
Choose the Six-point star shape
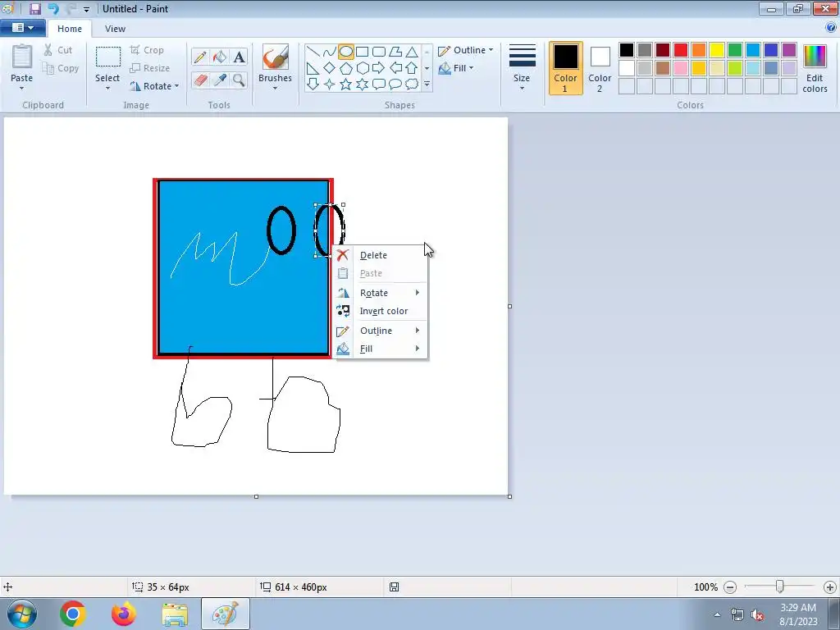click(x=362, y=84)
